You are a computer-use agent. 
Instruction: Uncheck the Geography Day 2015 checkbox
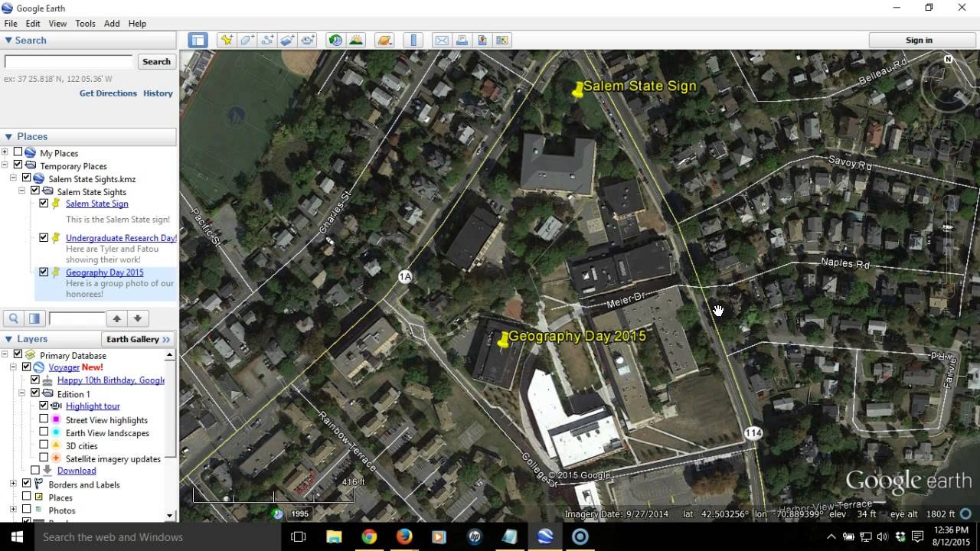point(44,272)
